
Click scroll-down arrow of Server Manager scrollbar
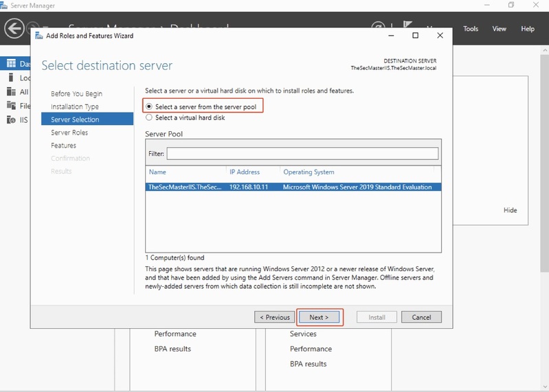point(545,387)
